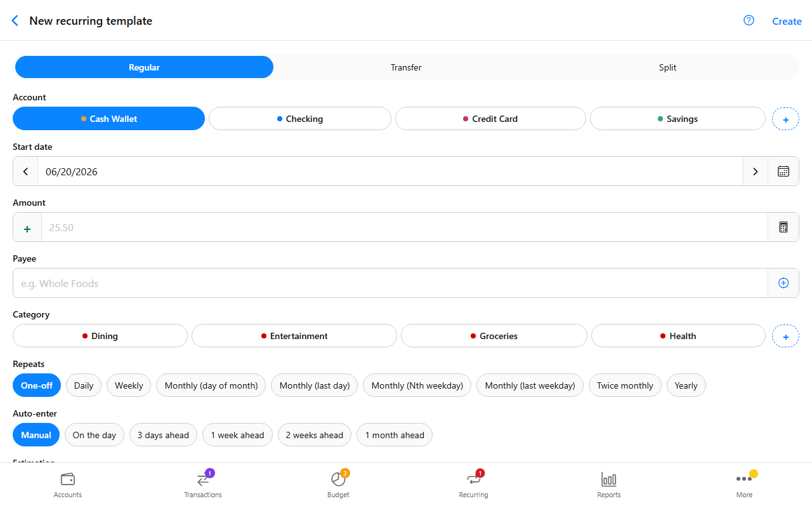812x508 pixels.
Task: Switch to the Transfer tab
Action: (x=406, y=67)
